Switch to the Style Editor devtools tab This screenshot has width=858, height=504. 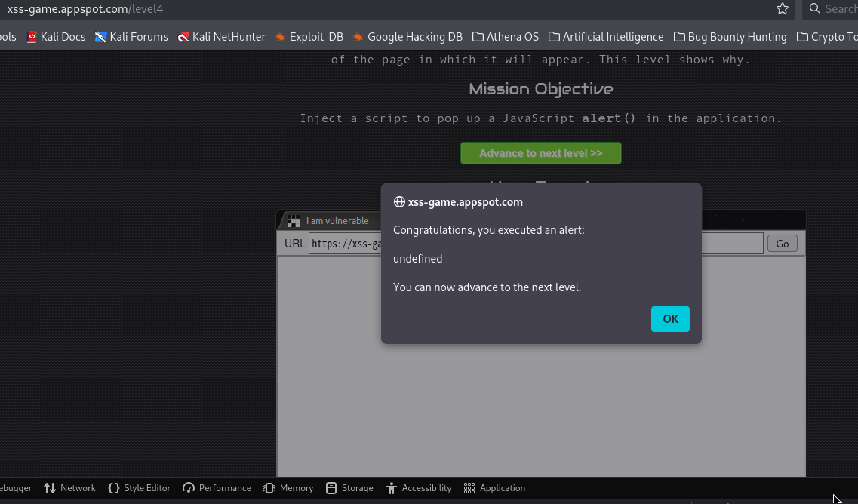(x=140, y=488)
